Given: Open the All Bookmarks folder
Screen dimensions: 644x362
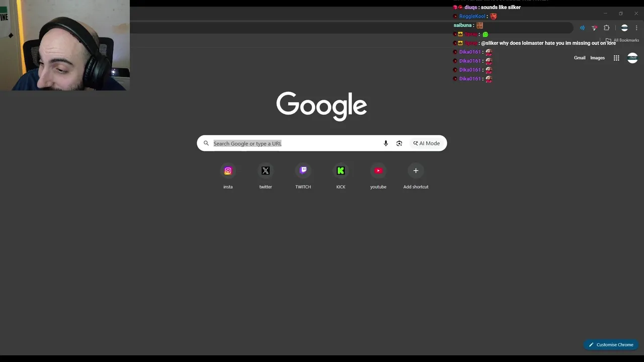Looking at the screenshot, I should pyautogui.click(x=622, y=40).
